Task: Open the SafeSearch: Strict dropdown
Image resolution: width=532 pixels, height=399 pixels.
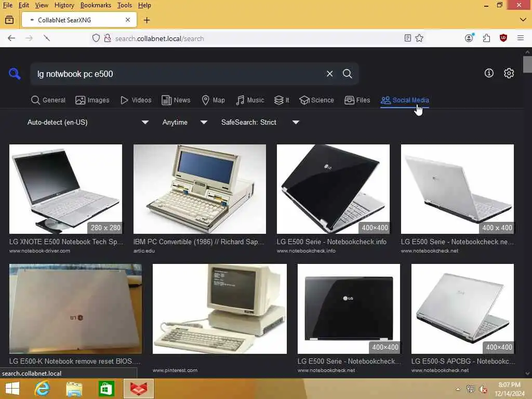Action: pyautogui.click(x=260, y=122)
